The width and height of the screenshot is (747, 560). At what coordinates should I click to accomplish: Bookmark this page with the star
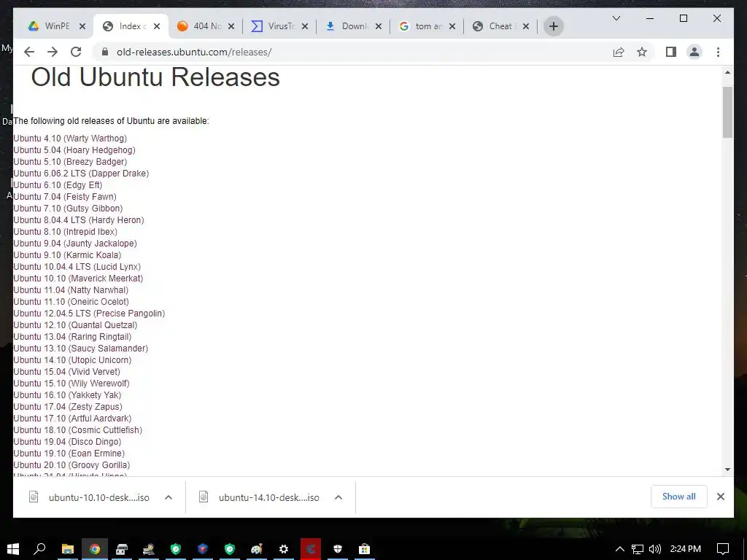(x=642, y=52)
